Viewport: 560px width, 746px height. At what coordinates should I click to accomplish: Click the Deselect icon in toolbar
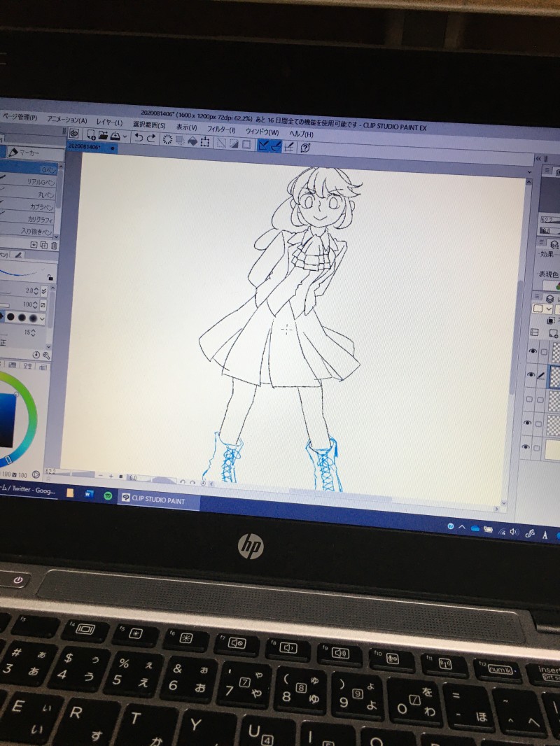click(x=221, y=143)
